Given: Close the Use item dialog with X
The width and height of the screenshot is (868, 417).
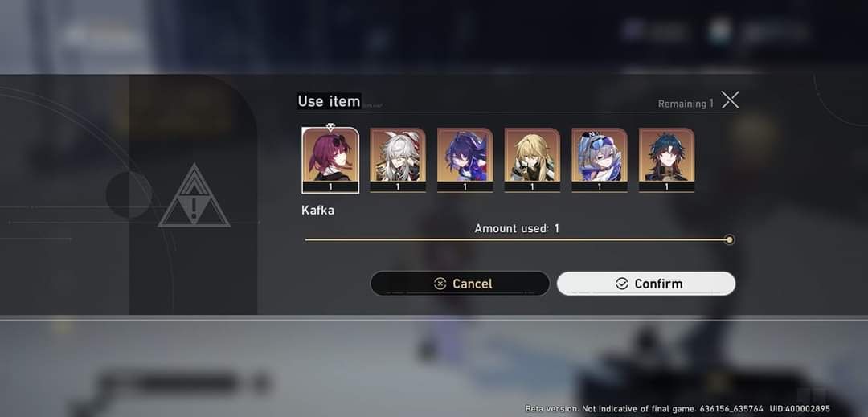Looking at the screenshot, I should tap(730, 100).
